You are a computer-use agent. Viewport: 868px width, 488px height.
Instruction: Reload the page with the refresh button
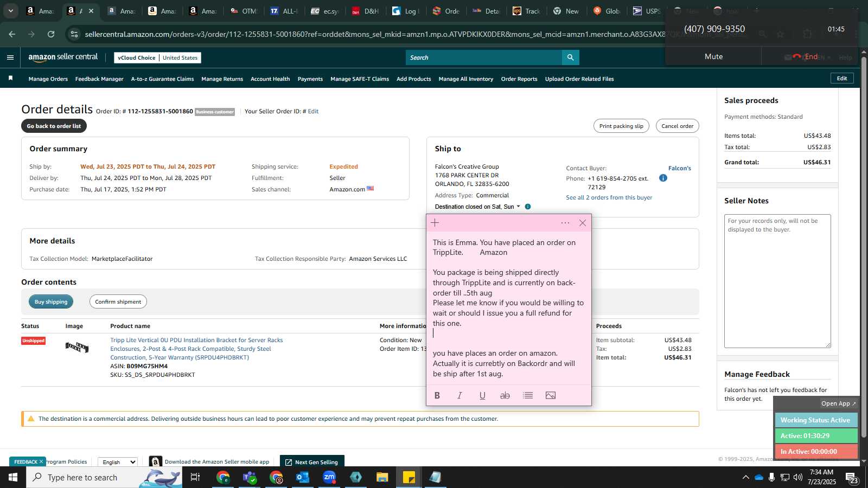tap(51, 34)
